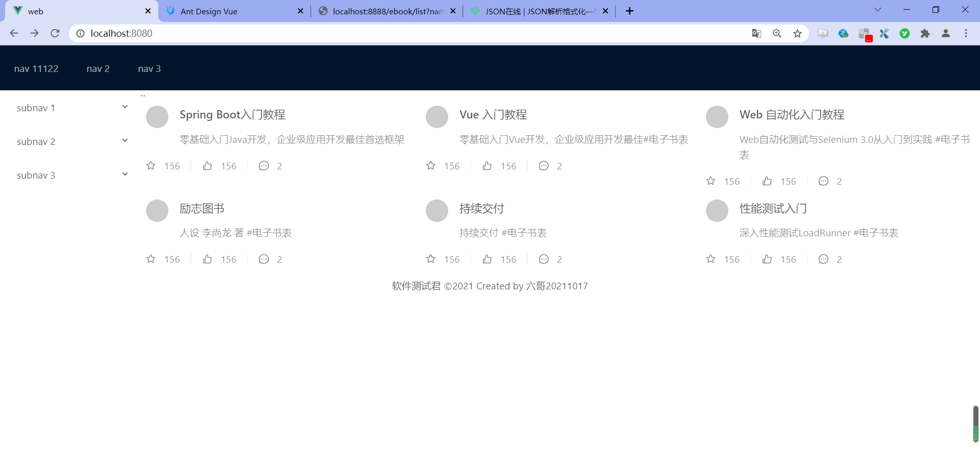Open the 性能测试入门 title link
980x473 pixels.
pyautogui.click(x=773, y=208)
